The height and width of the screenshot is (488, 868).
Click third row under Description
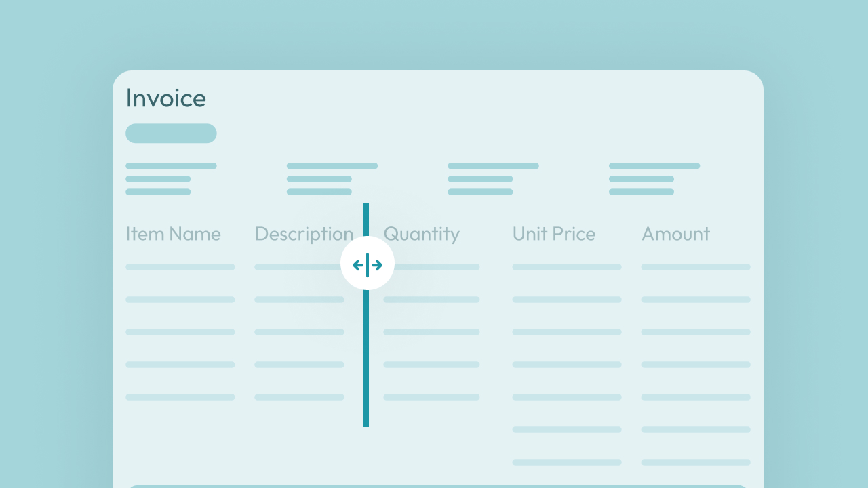300,332
